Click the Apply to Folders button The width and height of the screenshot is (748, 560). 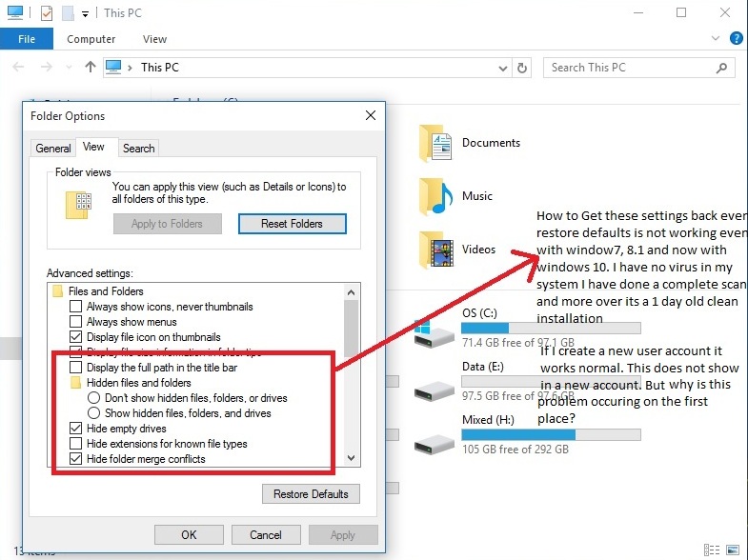click(x=168, y=224)
